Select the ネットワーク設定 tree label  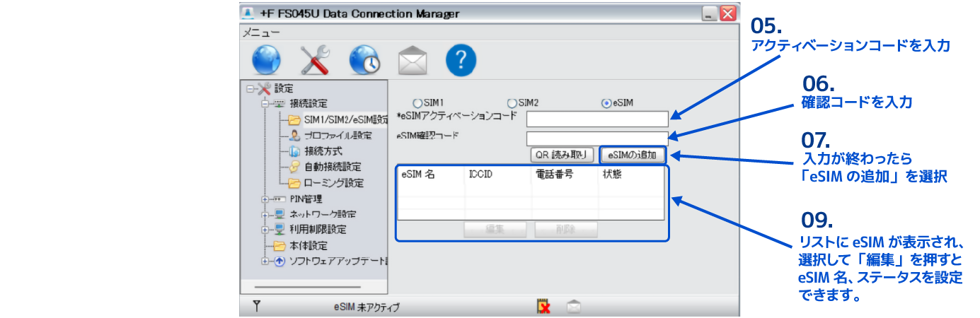tap(323, 214)
